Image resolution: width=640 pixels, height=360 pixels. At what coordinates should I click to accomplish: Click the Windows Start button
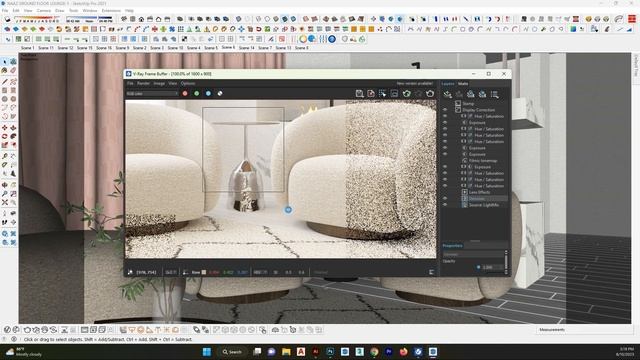pyautogui.click(x=207, y=351)
